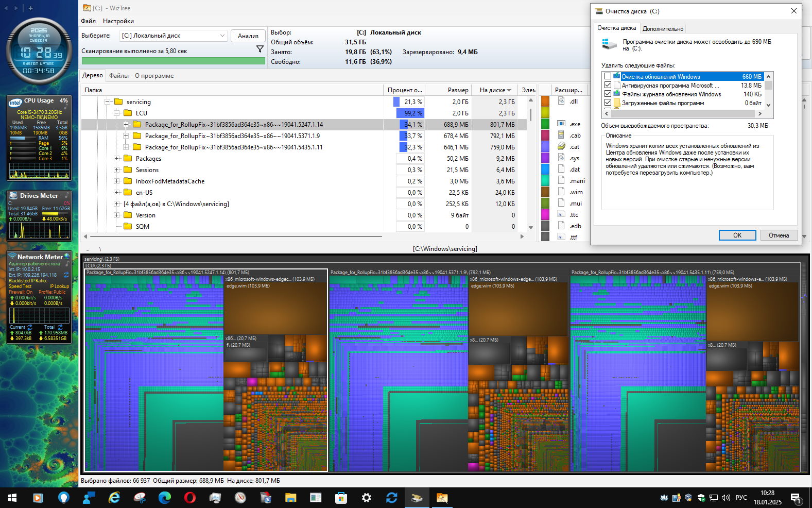
Task: Click OK in the Disk Cleanup dialog
Action: pos(737,235)
